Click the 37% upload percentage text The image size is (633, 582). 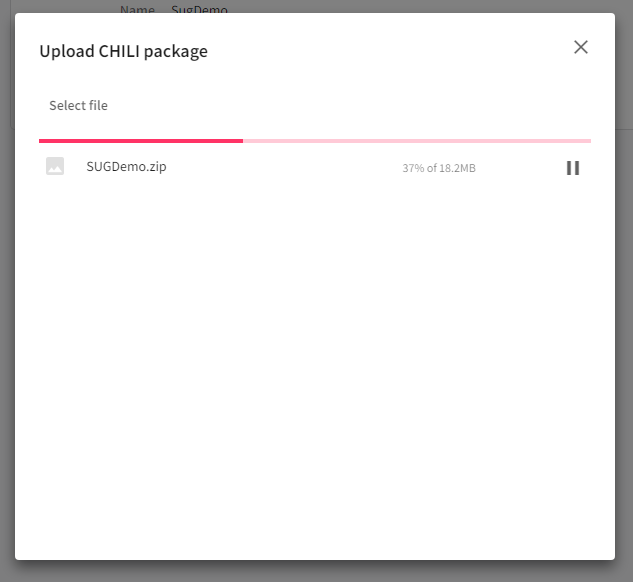(x=413, y=168)
